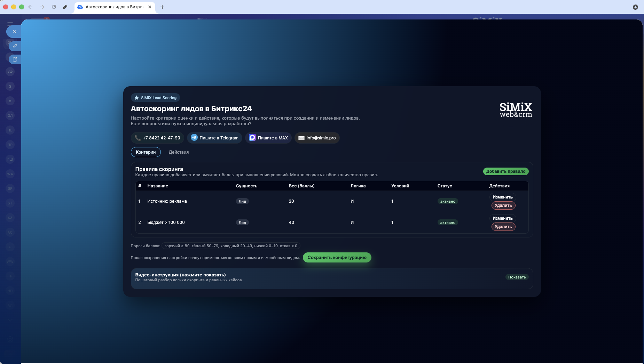Screen dimensions: 644x364
Task: Close the slider panel with X button
Action: point(14,32)
